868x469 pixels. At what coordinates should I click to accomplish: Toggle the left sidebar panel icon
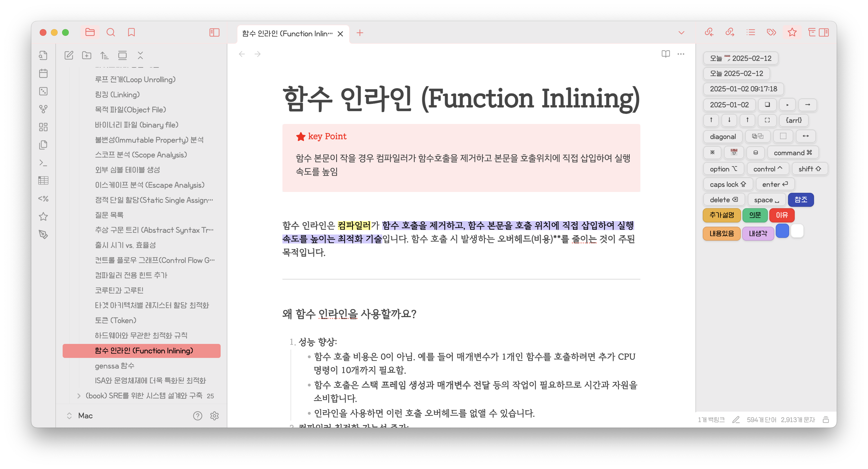(214, 32)
